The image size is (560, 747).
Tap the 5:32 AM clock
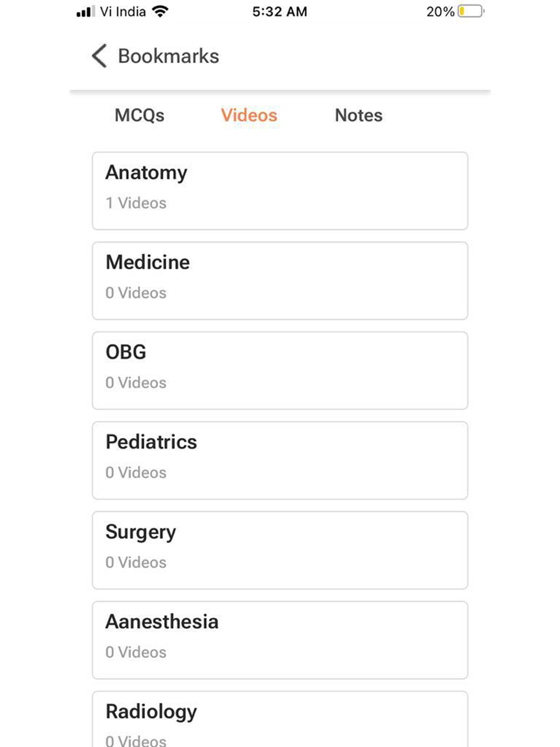(x=279, y=12)
